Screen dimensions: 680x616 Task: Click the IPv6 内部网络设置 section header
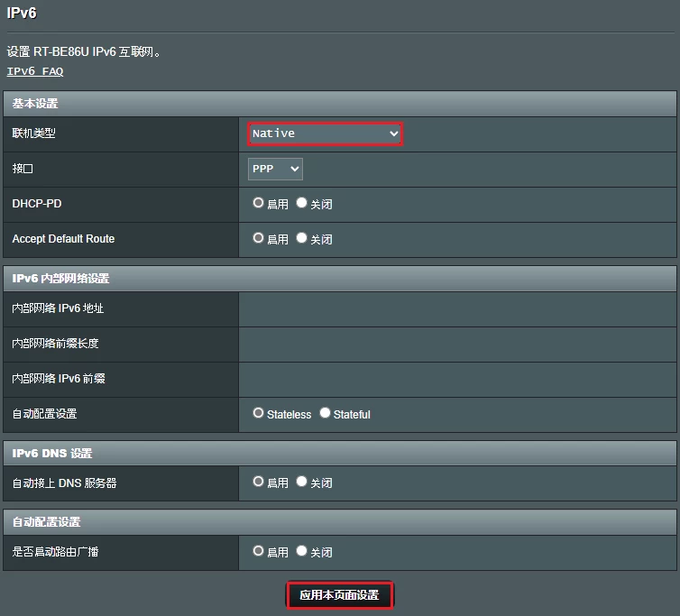tap(60, 279)
